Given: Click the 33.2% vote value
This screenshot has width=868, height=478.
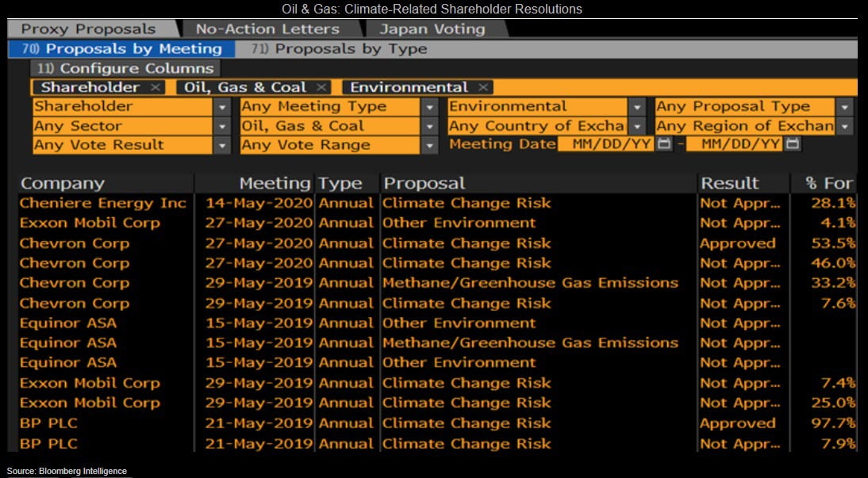Looking at the screenshot, I should 833,283.
